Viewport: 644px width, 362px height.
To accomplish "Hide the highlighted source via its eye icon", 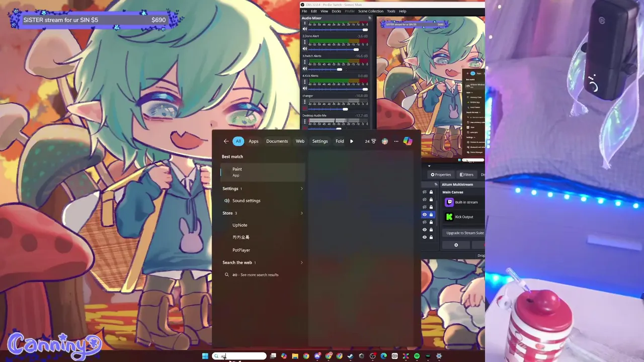I will 425,215.
